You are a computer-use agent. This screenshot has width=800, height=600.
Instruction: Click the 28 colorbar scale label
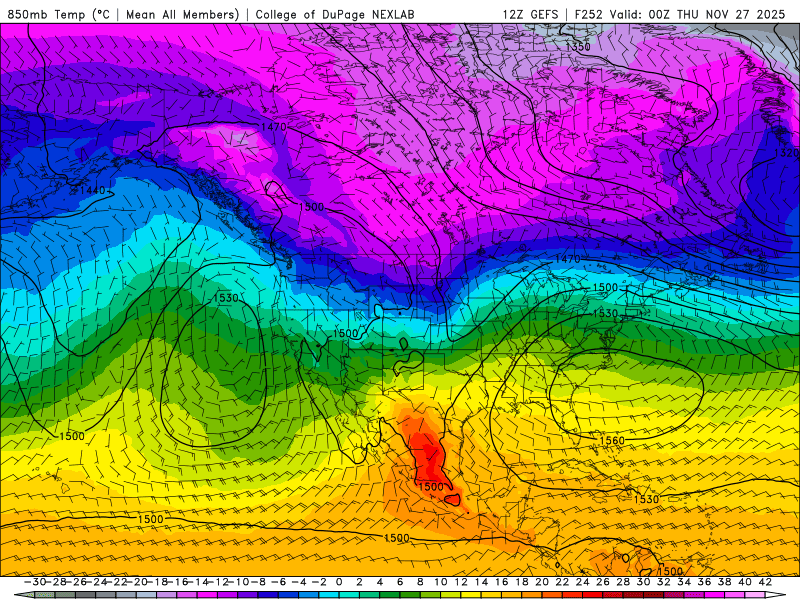(x=623, y=582)
